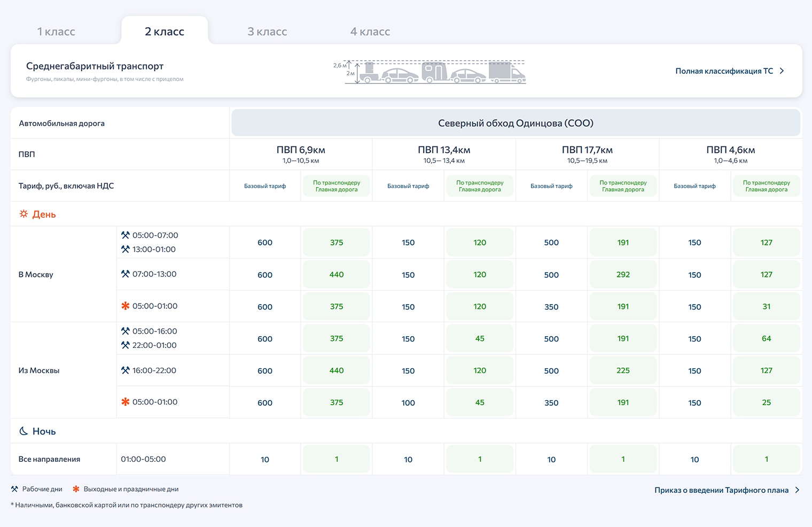Image resolution: width=812 pixels, height=527 pixels.
Task: Click the hammer icon in the Рабочие дни legend
Action: 14,489
